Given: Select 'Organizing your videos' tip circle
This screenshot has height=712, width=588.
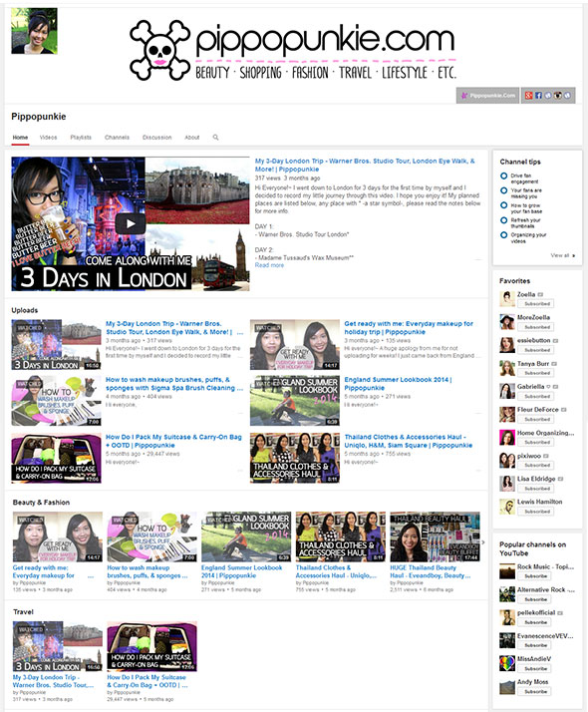Looking at the screenshot, I should (503, 235).
